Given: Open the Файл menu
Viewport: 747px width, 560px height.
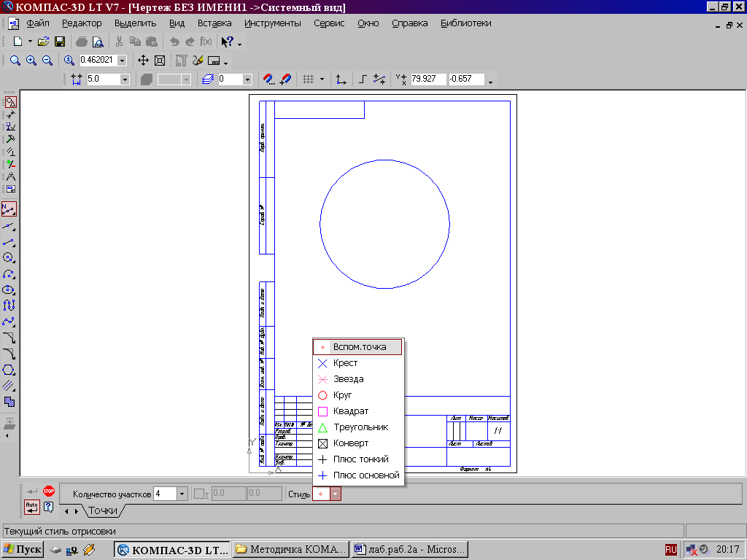Looking at the screenshot, I should tap(38, 23).
